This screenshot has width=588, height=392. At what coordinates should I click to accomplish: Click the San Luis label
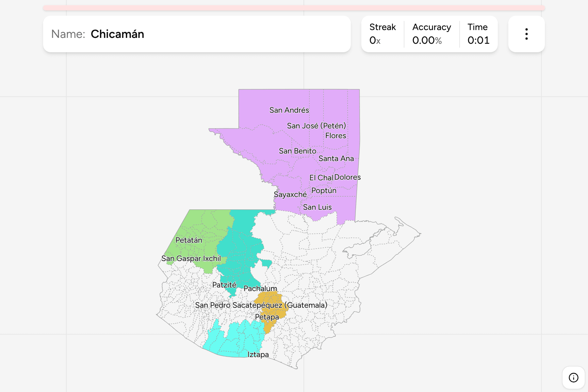point(317,207)
